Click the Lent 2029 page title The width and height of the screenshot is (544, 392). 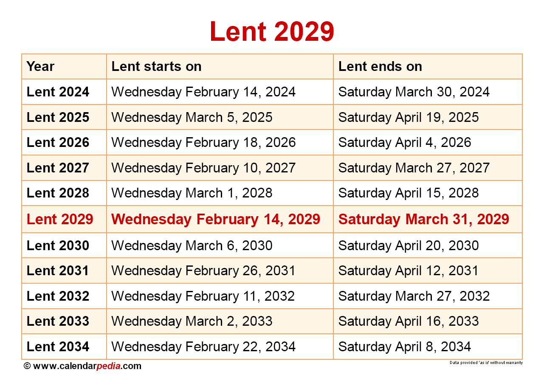(272, 31)
